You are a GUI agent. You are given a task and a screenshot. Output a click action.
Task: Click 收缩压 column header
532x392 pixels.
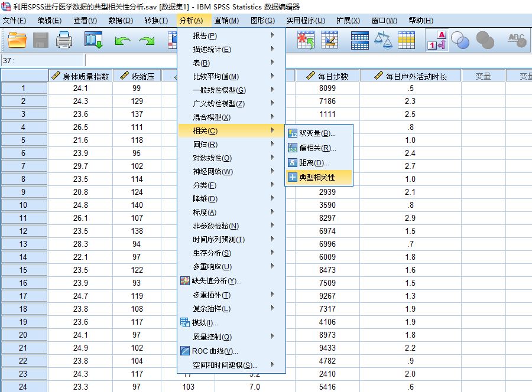137,76
